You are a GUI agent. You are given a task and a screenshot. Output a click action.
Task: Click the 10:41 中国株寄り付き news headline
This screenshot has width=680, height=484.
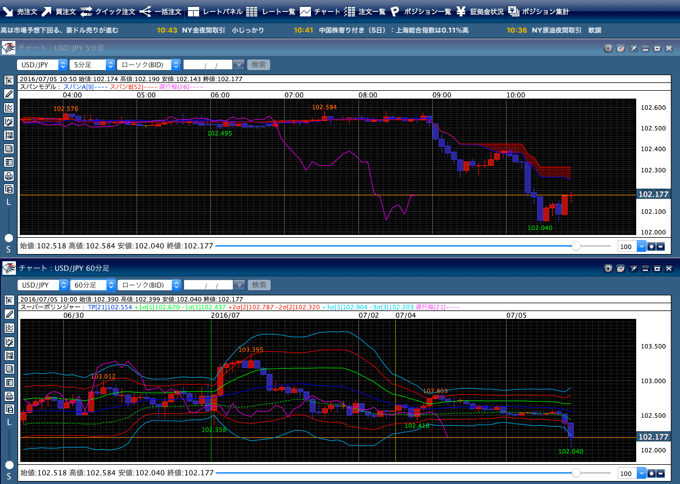point(381,30)
